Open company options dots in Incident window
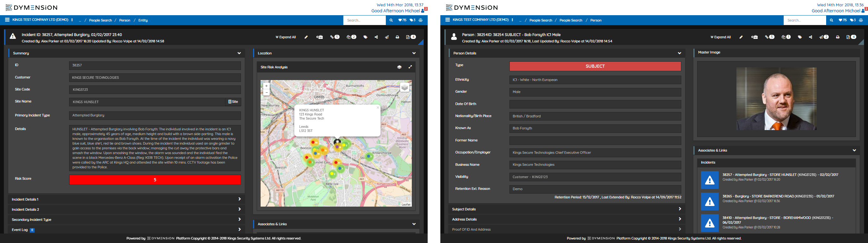 tap(72, 20)
